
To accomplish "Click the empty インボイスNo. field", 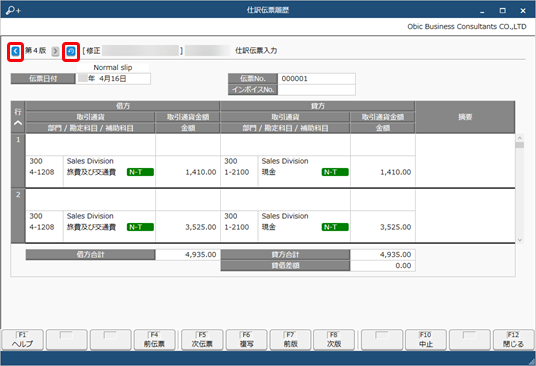I will click(317, 90).
